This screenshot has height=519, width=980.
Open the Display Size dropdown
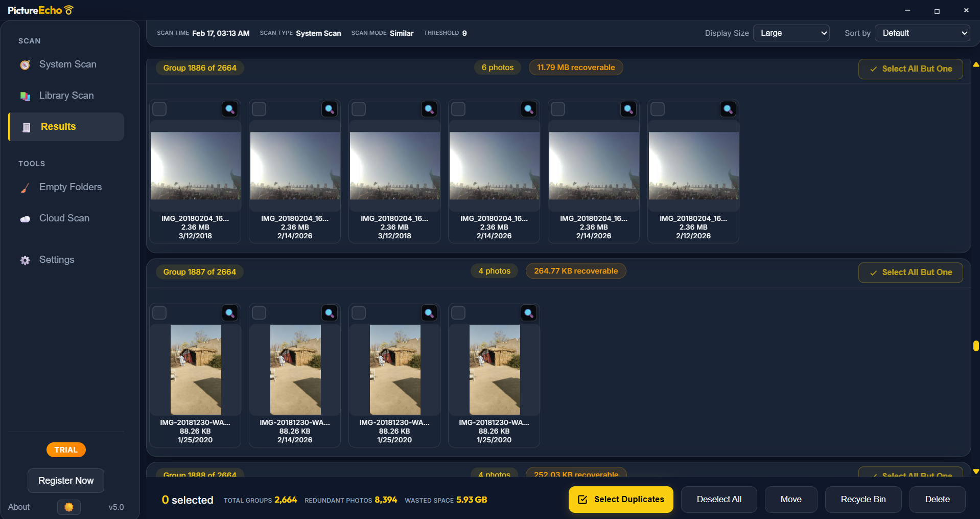790,33
